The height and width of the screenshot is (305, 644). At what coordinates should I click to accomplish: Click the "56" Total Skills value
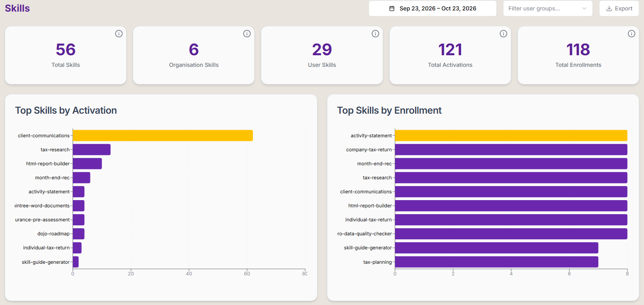pos(66,50)
